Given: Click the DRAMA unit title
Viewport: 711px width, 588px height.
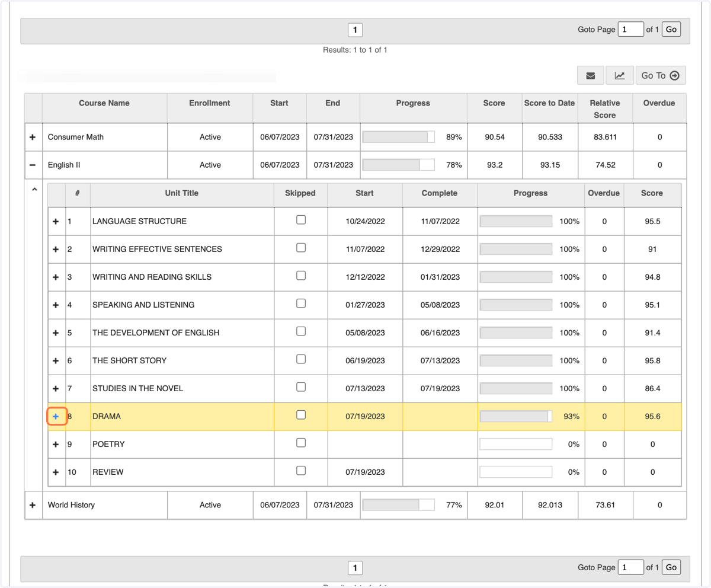Looking at the screenshot, I should (x=107, y=416).
